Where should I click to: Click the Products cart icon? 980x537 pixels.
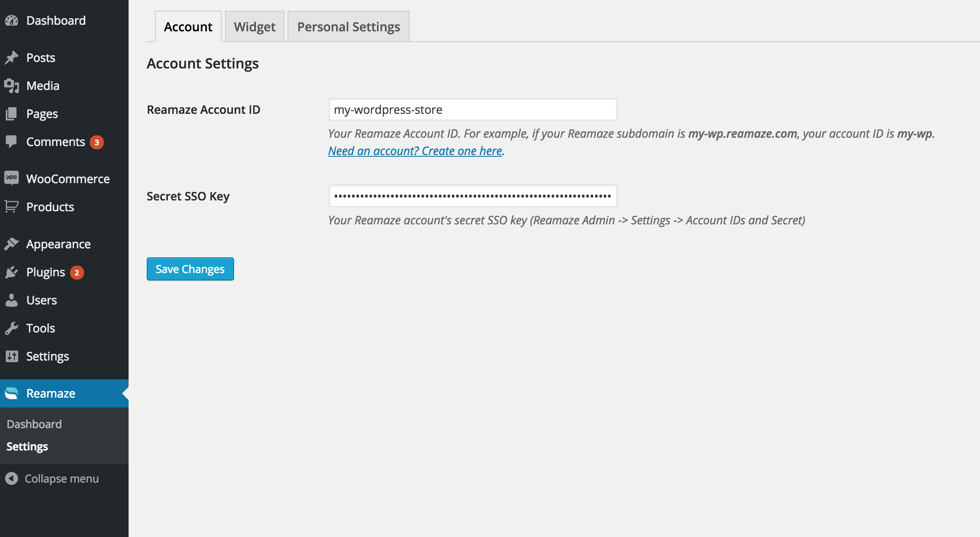point(12,206)
